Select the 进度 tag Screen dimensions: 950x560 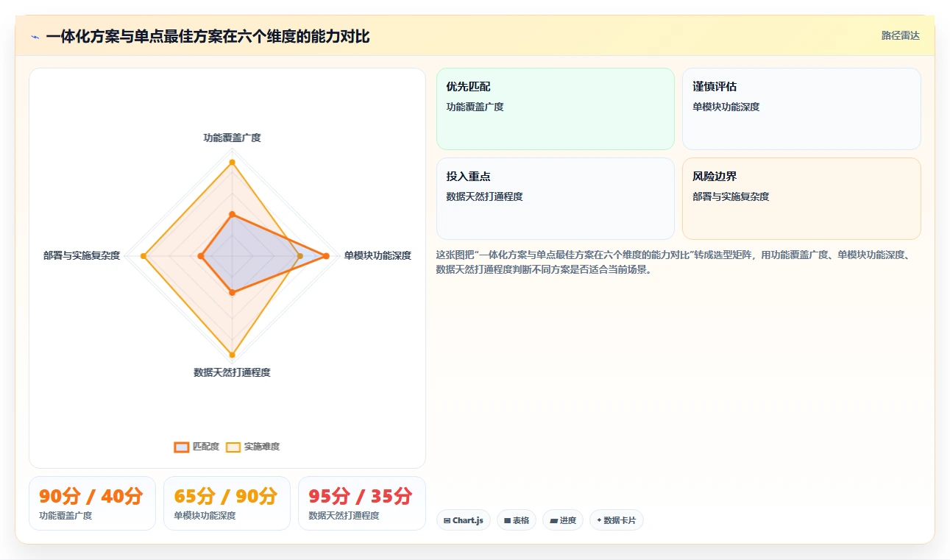pyautogui.click(x=563, y=520)
